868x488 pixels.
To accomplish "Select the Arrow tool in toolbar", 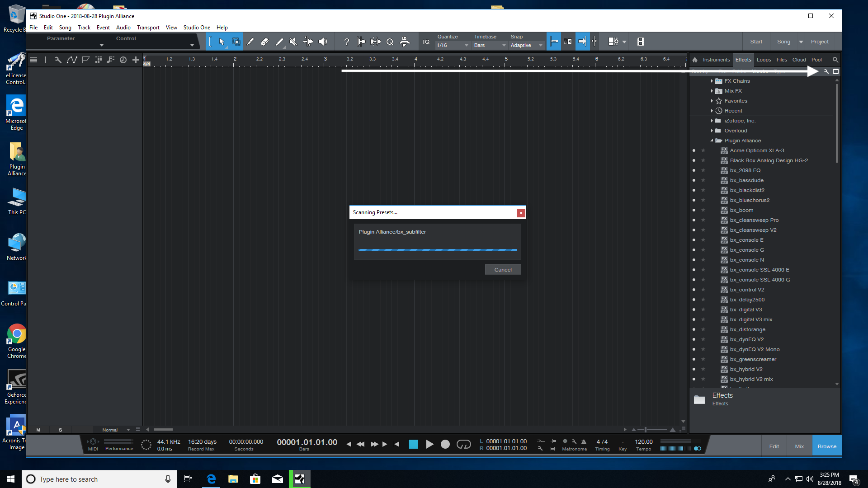I will pos(222,42).
